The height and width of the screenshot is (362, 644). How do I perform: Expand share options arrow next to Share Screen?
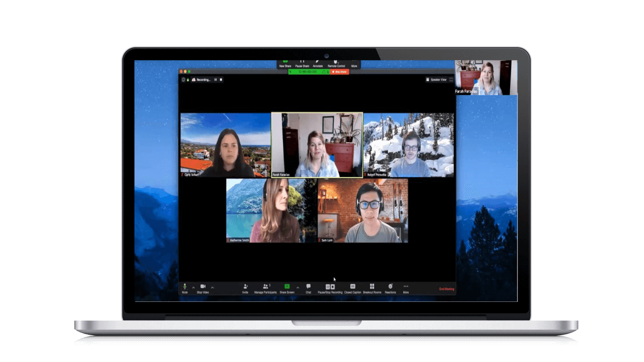[x=298, y=287]
